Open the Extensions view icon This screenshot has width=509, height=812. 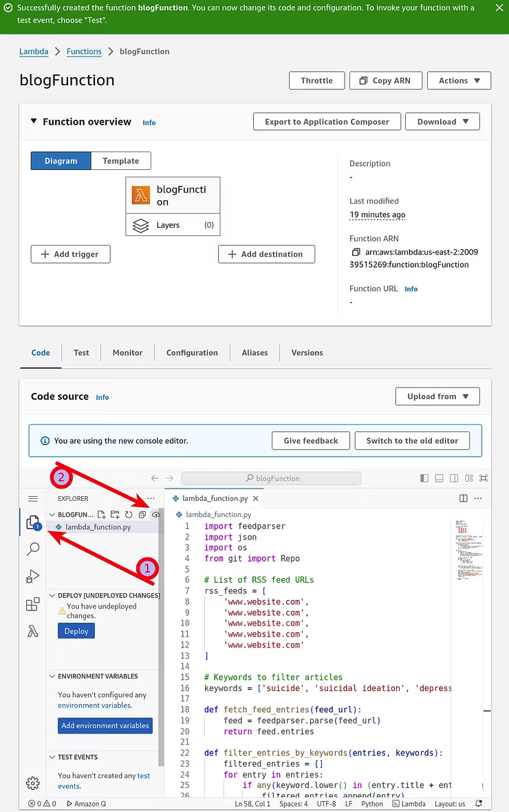tap(33, 603)
